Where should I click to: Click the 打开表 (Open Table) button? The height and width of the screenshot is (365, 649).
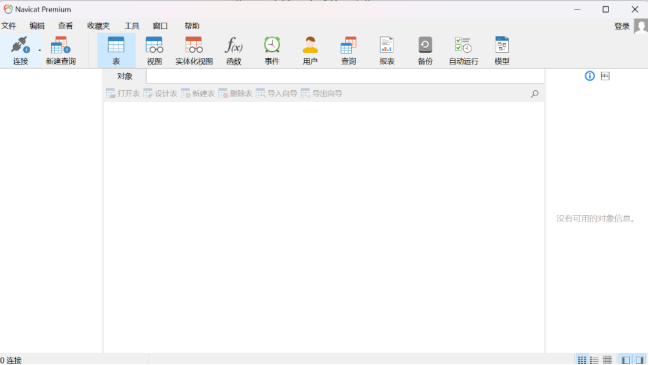123,94
